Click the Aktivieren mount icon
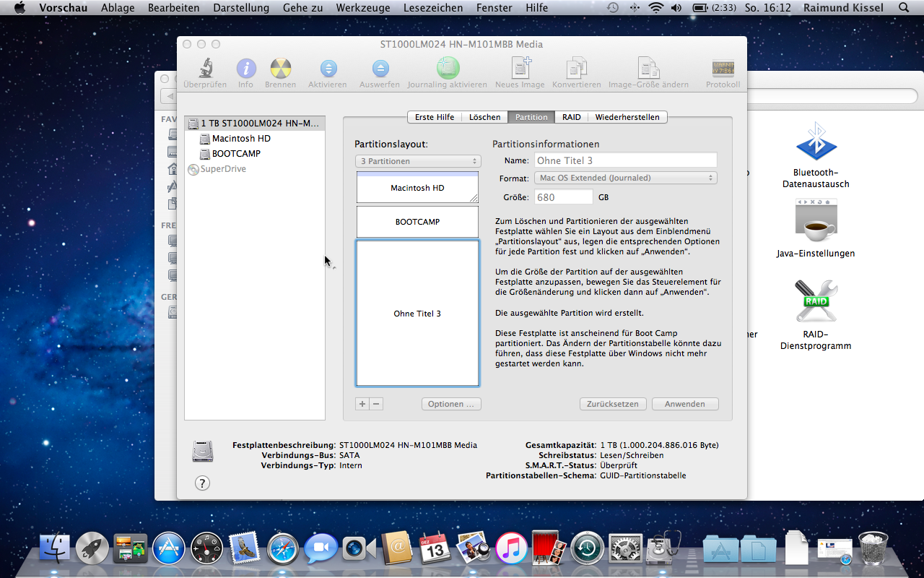924x578 pixels. (x=328, y=69)
